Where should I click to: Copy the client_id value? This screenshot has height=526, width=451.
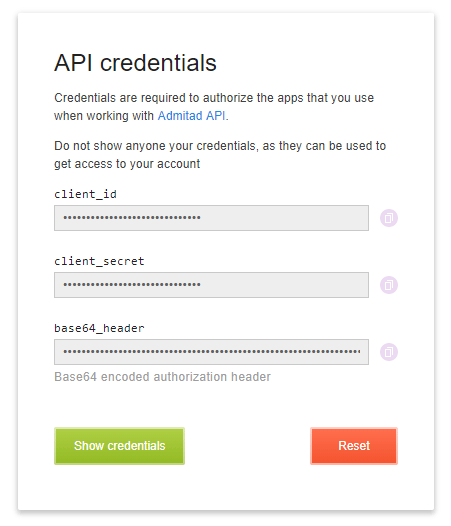click(389, 218)
